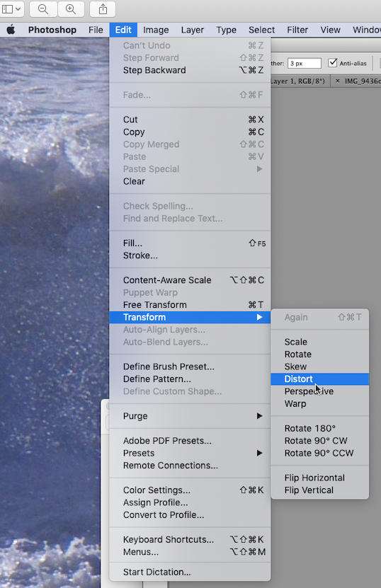Open the Menus... dialog
Screen dimensions: 381x588
190,552
